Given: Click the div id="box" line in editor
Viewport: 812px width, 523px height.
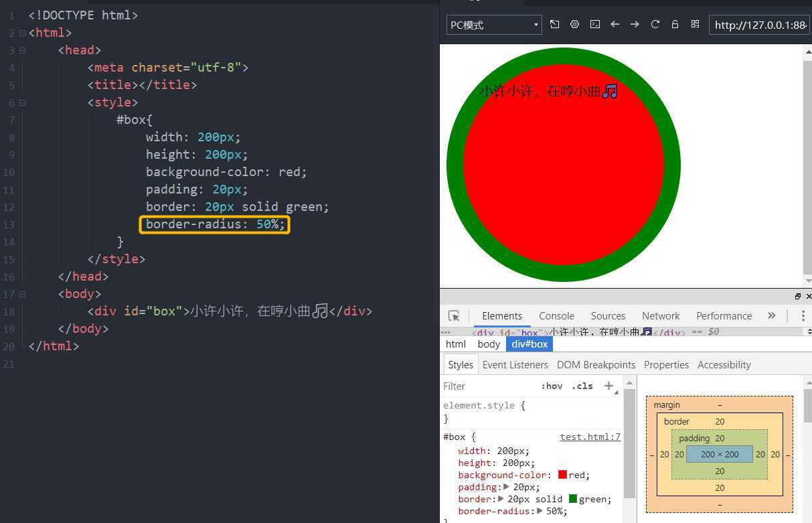Looking at the screenshot, I should (x=230, y=311).
